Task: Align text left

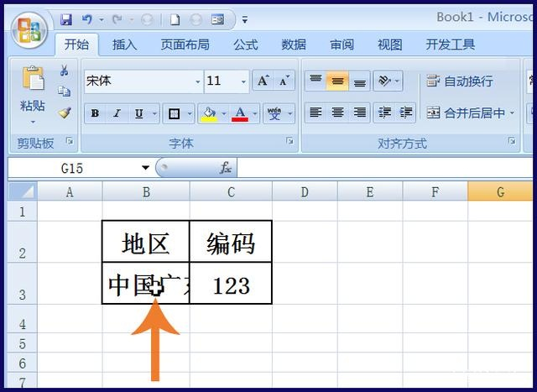Action: [x=315, y=112]
